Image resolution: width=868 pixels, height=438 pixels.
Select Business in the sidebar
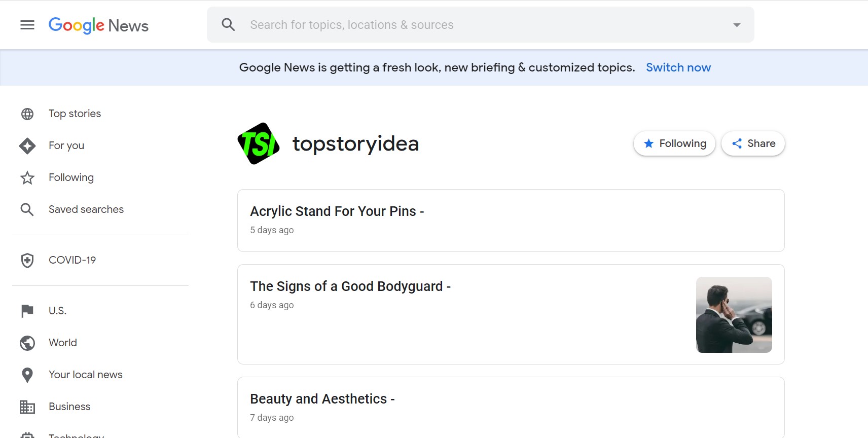tap(69, 407)
